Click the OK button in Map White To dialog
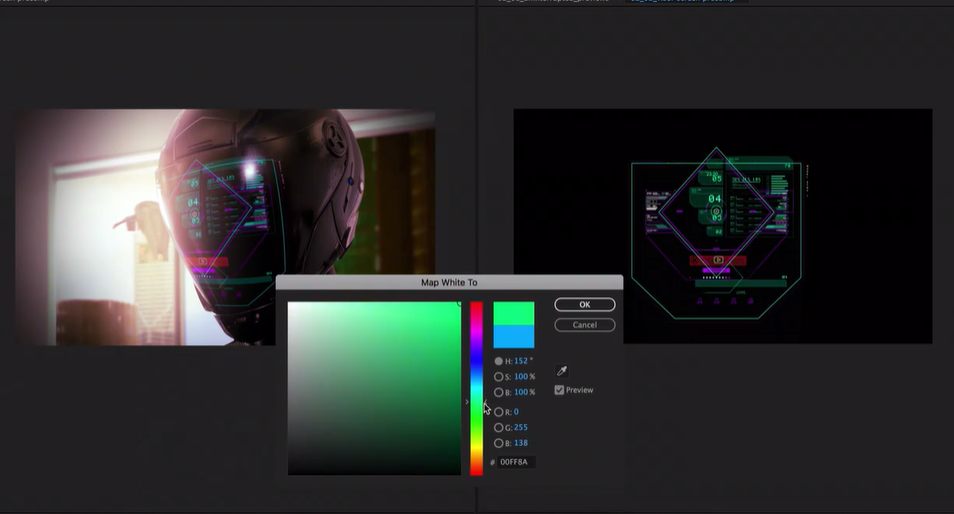This screenshot has height=514, width=954. tap(584, 304)
